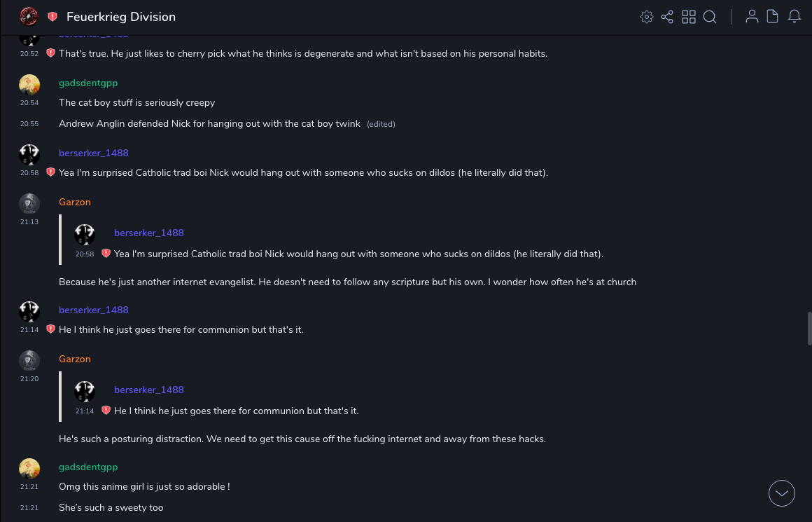Image resolution: width=812 pixels, height=522 pixels.
Task: Click the vertical scrollbar thumb
Action: click(x=809, y=328)
